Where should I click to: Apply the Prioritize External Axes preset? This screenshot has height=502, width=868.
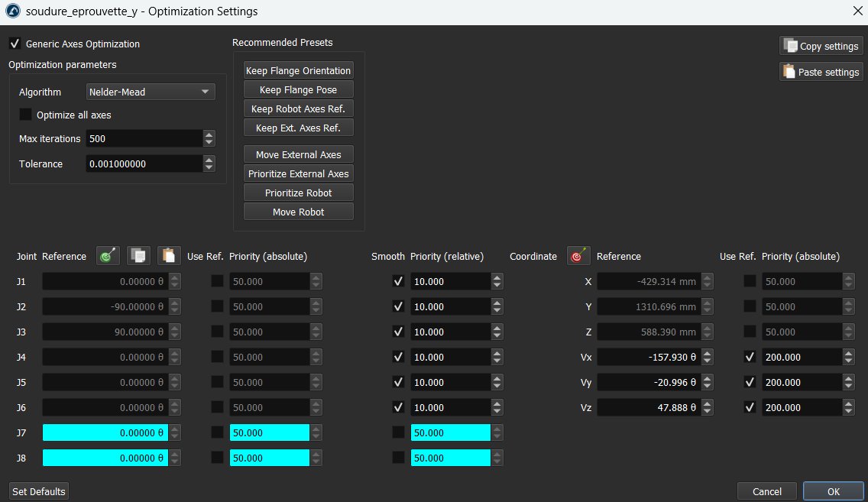(298, 173)
